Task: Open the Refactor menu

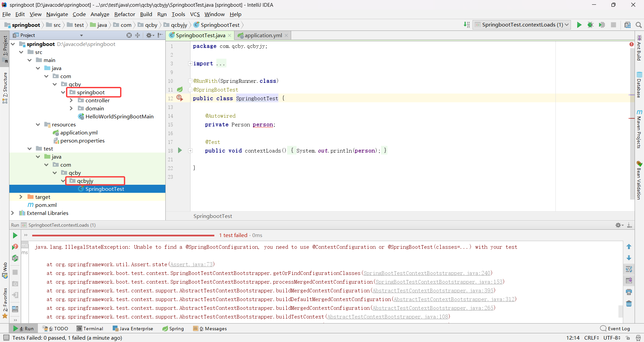Action: pos(124,14)
